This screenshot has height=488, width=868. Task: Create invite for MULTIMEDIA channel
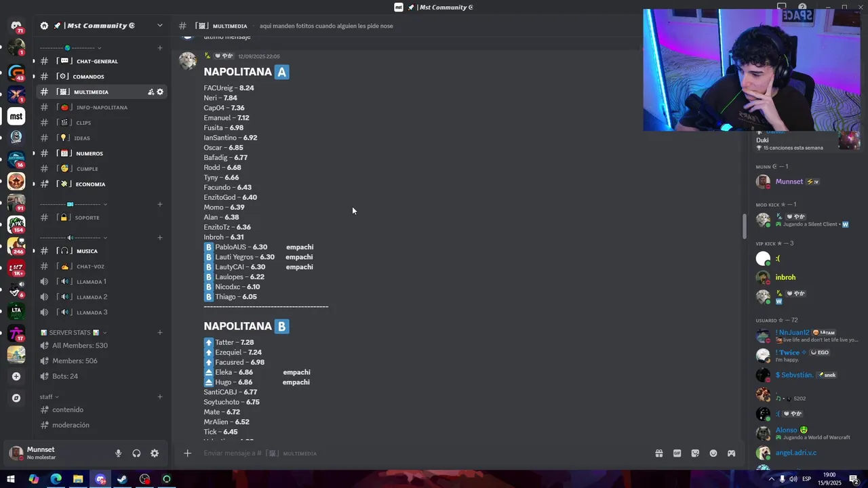151,92
